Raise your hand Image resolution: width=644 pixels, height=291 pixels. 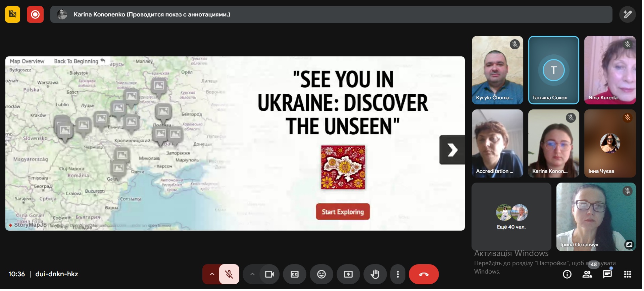tap(375, 275)
